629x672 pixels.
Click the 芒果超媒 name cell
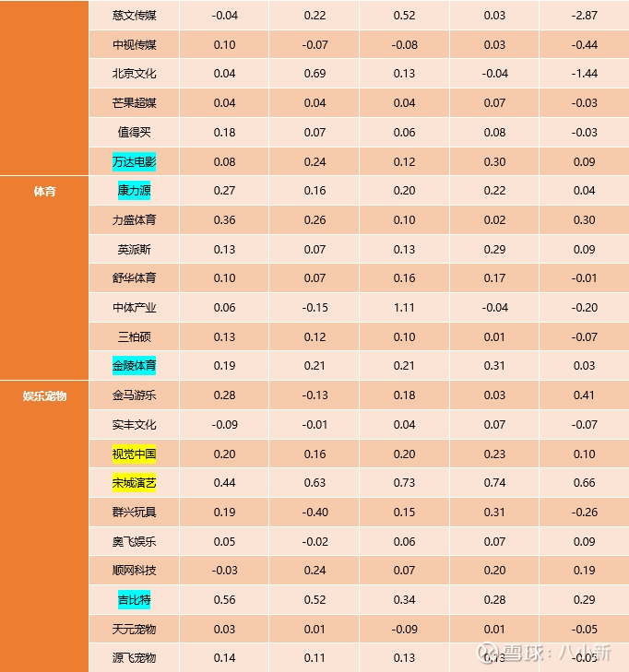click(x=135, y=103)
